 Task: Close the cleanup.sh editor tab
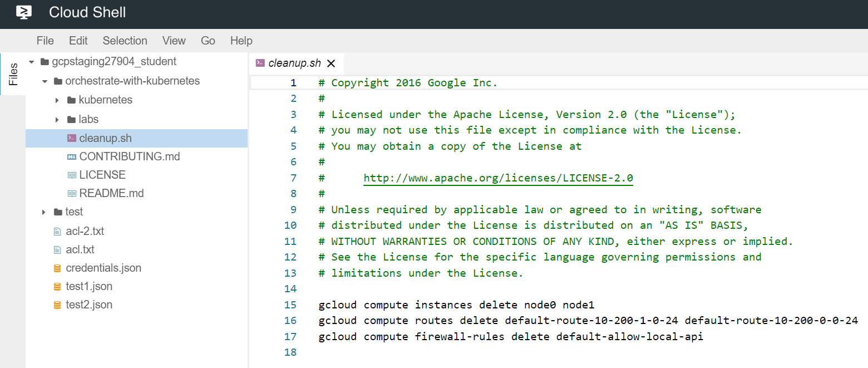(331, 63)
